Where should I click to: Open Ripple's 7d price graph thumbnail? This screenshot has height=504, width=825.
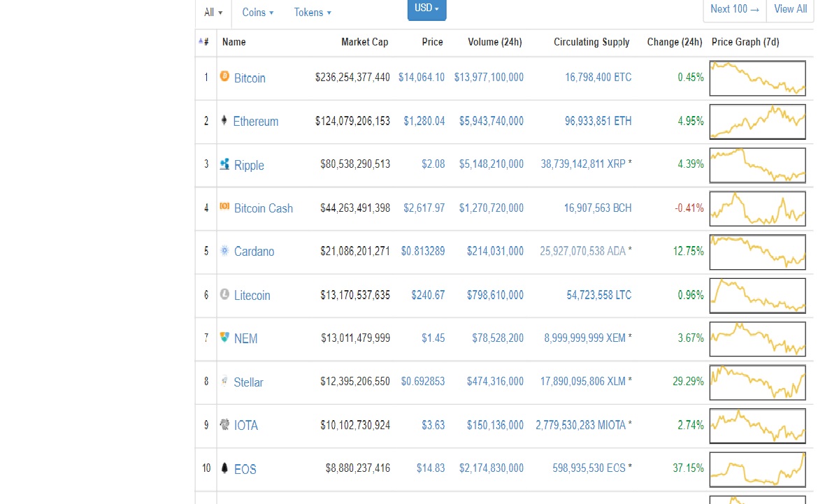(757, 165)
